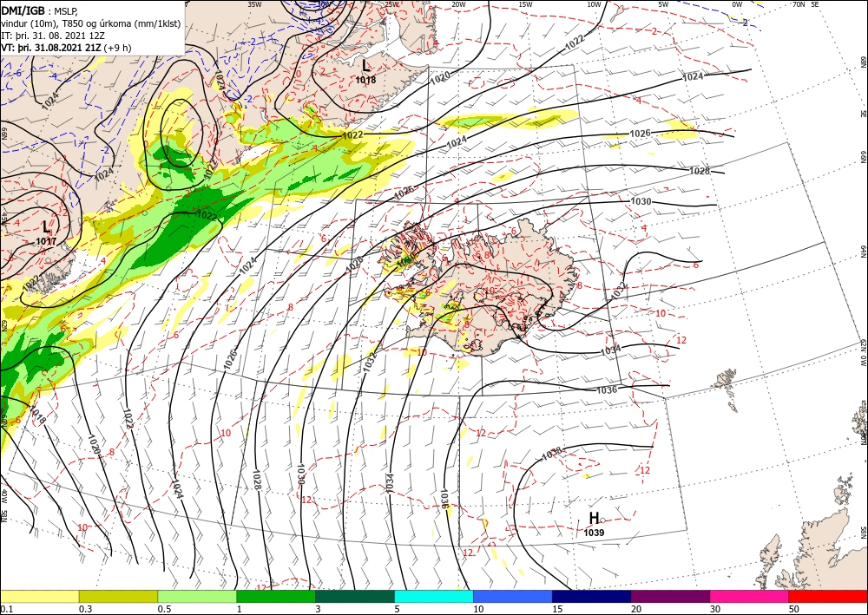This screenshot has height=615, width=868.
Task: Pick the cyan 5–10 legend swatch
Action: point(434,596)
